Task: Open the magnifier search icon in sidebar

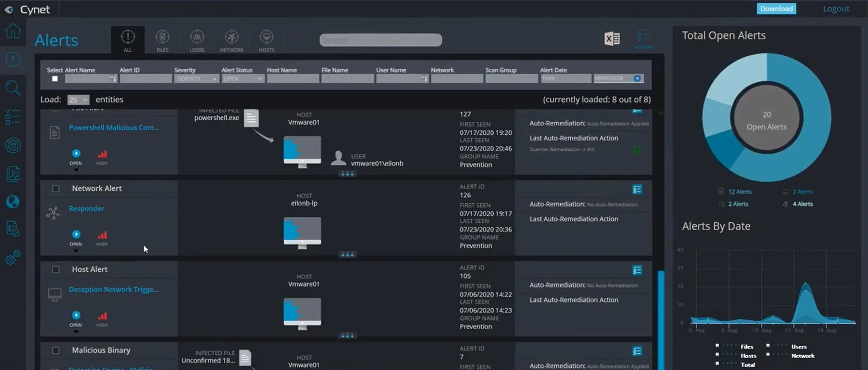Action: (x=13, y=88)
